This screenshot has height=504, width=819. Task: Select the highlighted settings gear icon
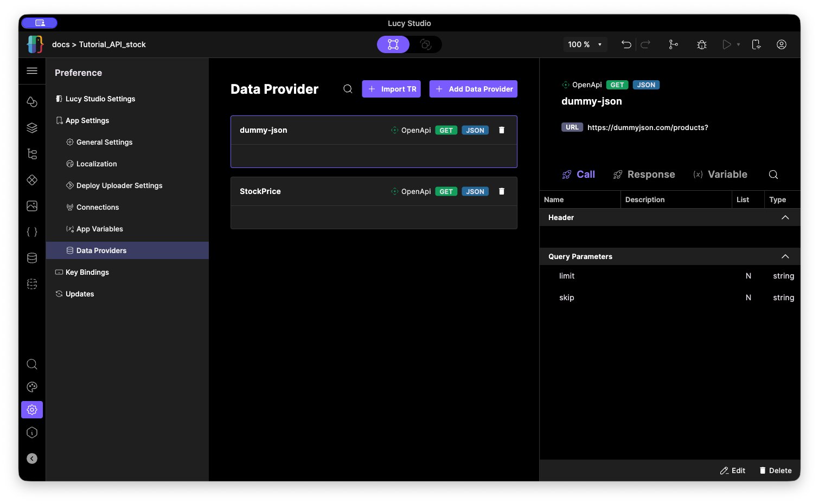(32, 410)
